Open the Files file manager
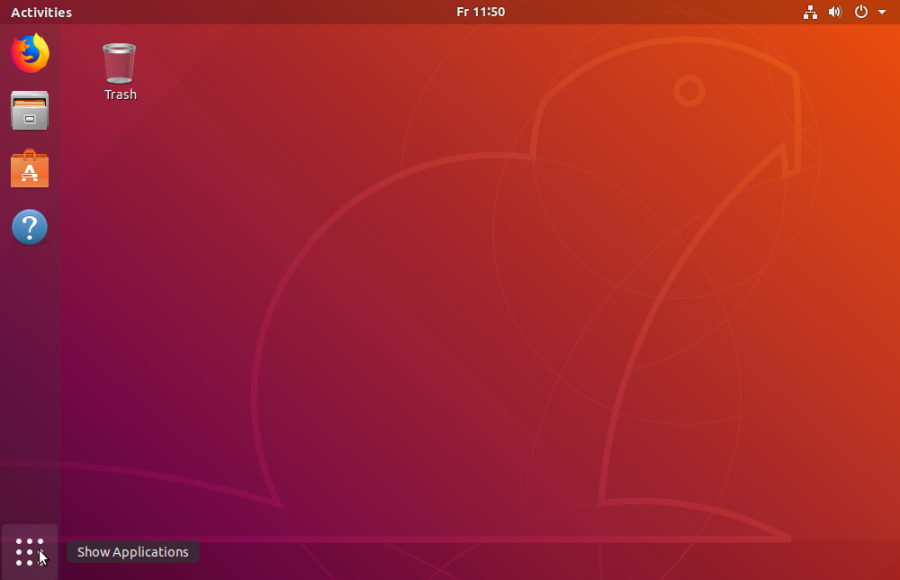This screenshot has height=580, width=900. (29, 111)
